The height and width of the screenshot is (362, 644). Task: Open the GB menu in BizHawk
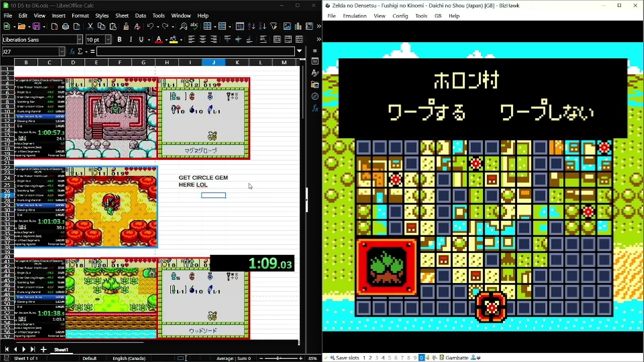point(438,16)
